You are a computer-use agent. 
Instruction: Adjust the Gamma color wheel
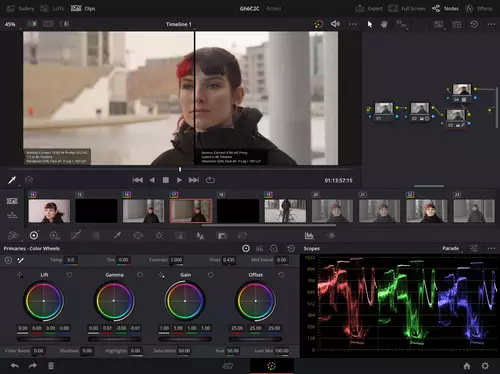114,301
